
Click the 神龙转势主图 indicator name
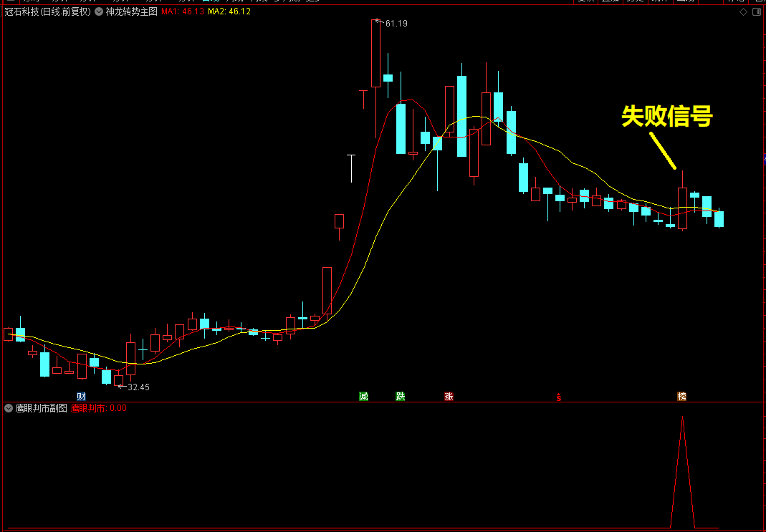click(131, 11)
